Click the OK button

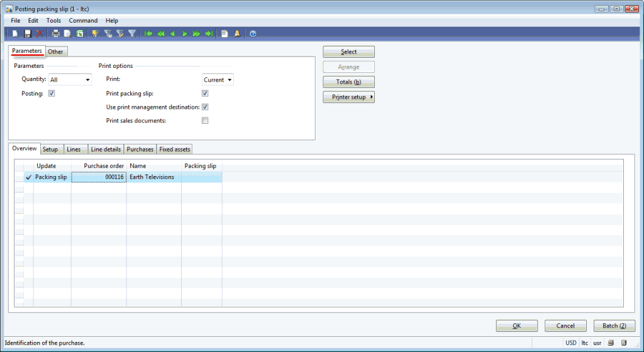coord(517,326)
